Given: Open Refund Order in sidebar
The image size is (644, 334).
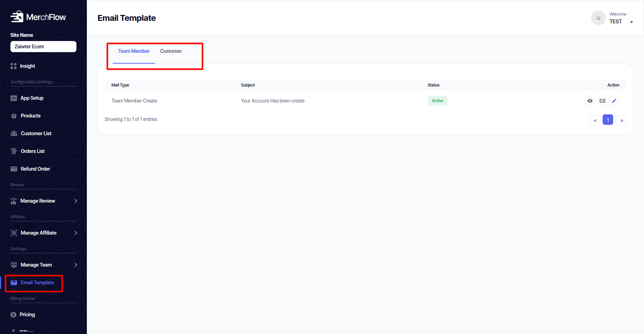Looking at the screenshot, I should [x=35, y=169].
